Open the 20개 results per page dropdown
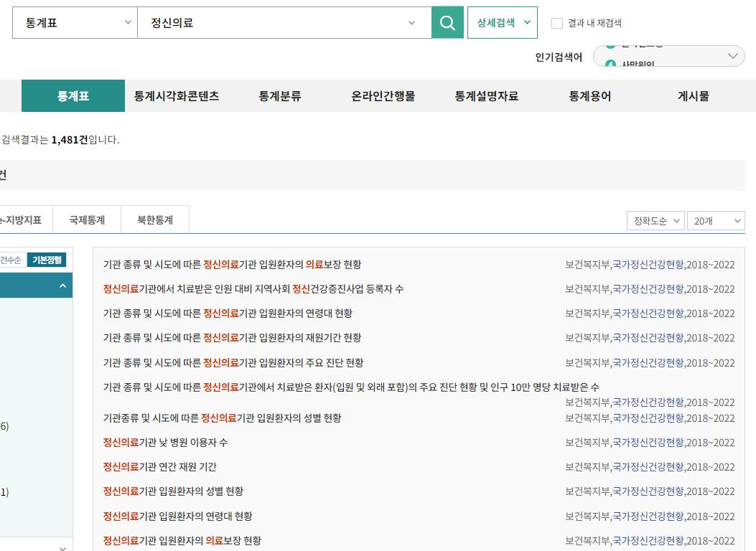The height and width of the screenshot is (551, 756). [716, 220]
